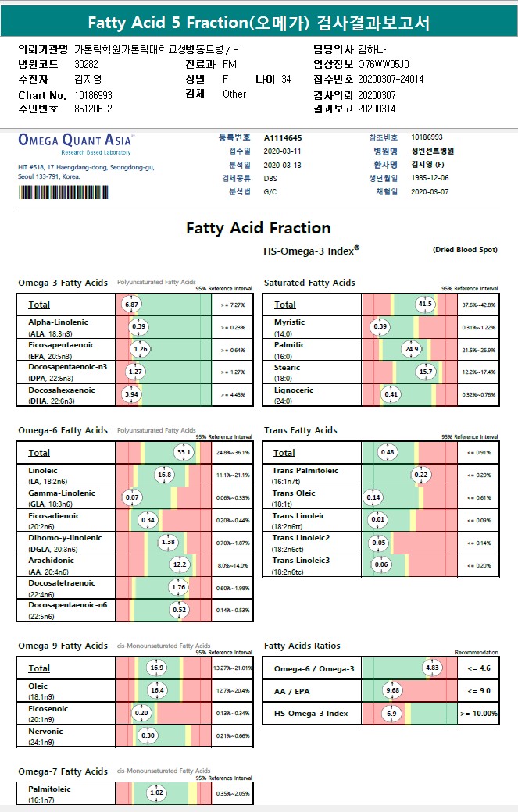Click the registration number A1114645

click(x=283, y=137)
